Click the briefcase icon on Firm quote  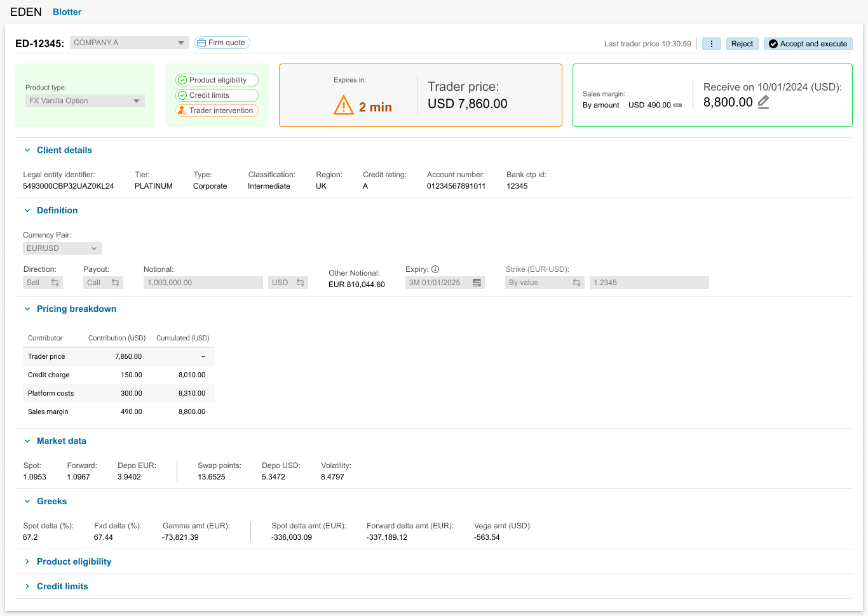201,43
